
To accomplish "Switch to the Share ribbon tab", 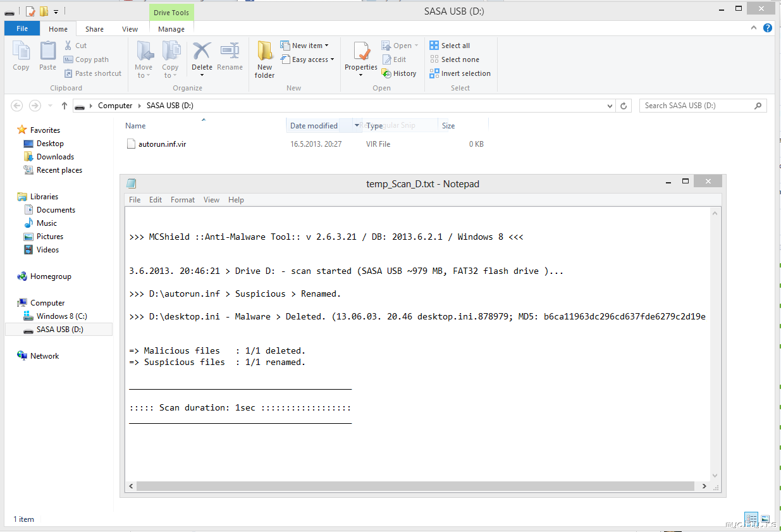I will 95,29.
